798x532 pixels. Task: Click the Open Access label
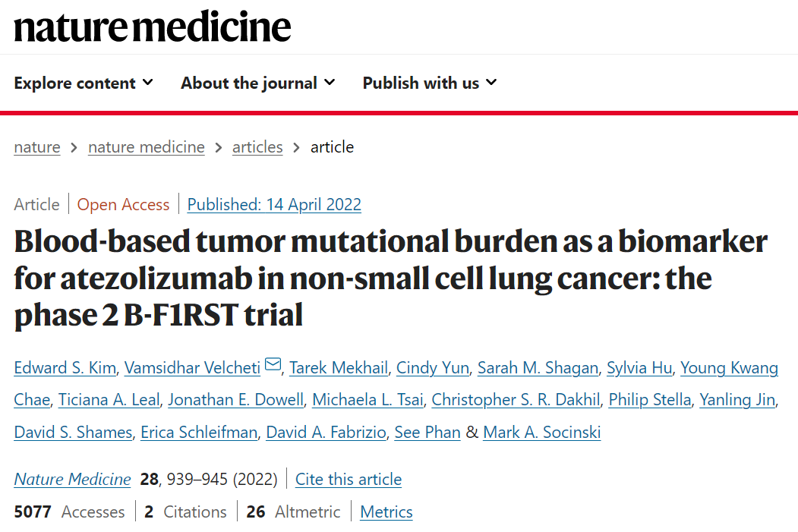(123, 204)
